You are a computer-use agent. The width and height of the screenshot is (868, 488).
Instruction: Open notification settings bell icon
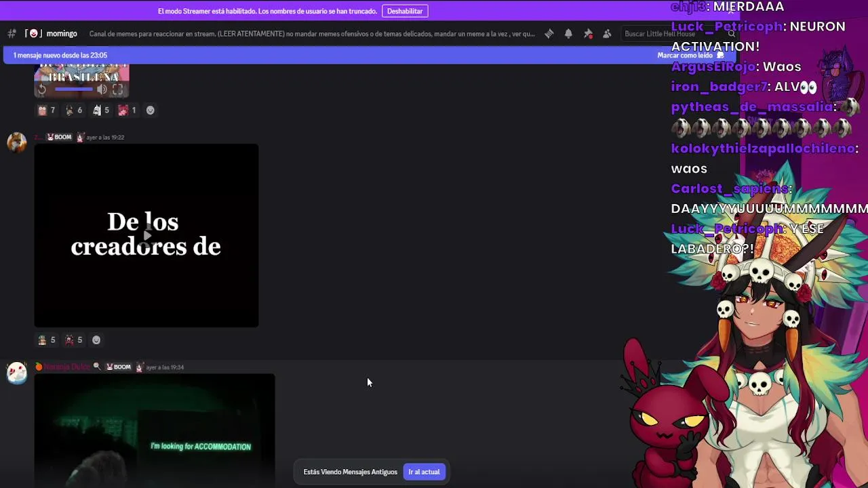[568, 33]
